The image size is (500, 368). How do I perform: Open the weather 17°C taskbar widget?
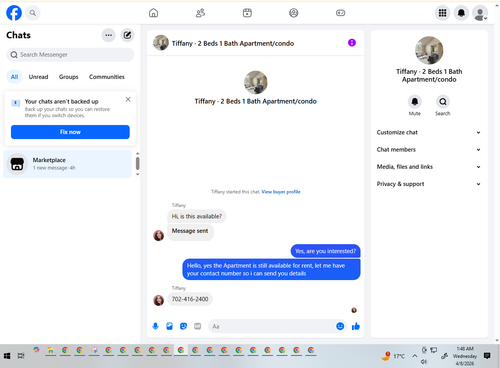click(x=393, y=356)
